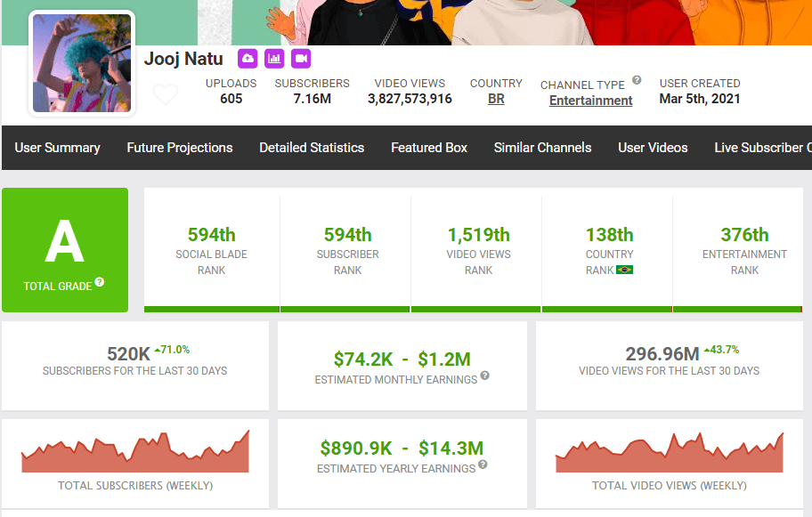
Task: Follow the BR country link
Action: click(x=496, y=99)
